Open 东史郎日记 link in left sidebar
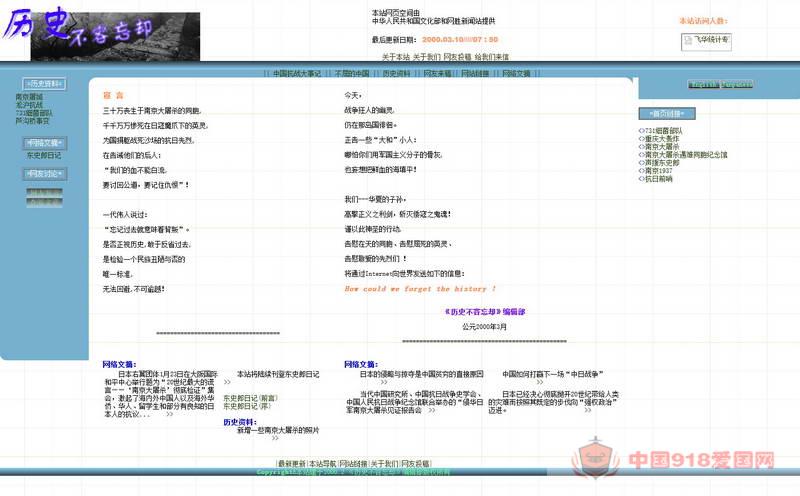Viewport: 800px width, 496px height. point(44,155)
